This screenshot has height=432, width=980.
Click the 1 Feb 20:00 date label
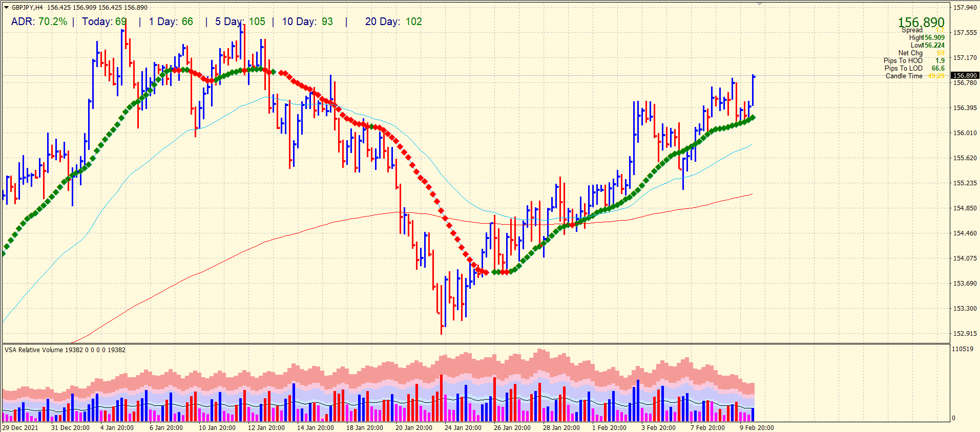609,428
